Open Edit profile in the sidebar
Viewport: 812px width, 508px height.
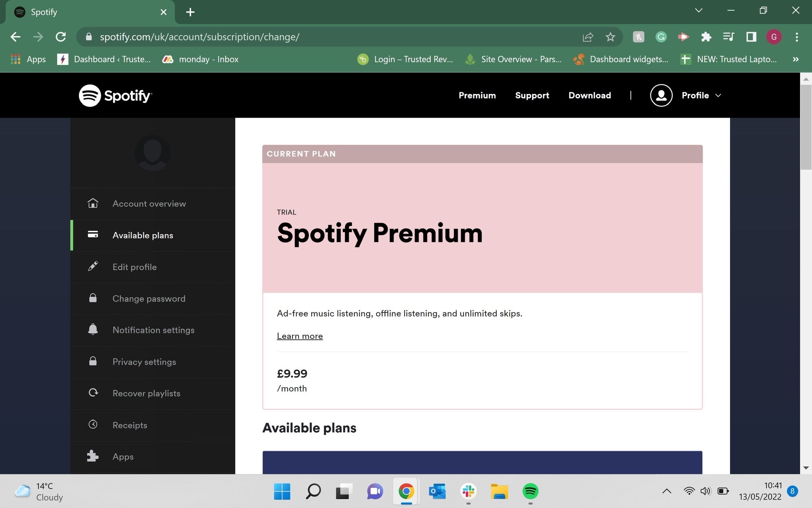(153, 267)
